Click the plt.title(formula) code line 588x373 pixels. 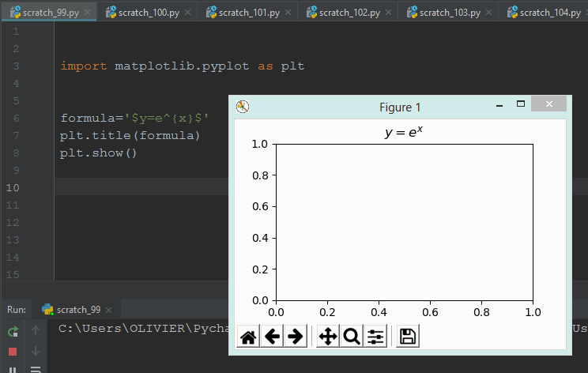point(130,135)
